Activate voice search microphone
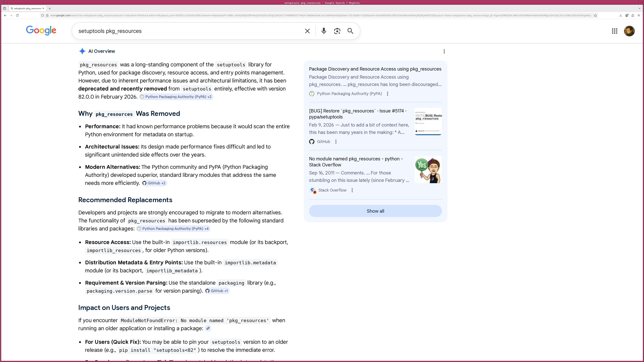Screen dimensions: 644x362 pyautogui.click(x=324, y=31)
